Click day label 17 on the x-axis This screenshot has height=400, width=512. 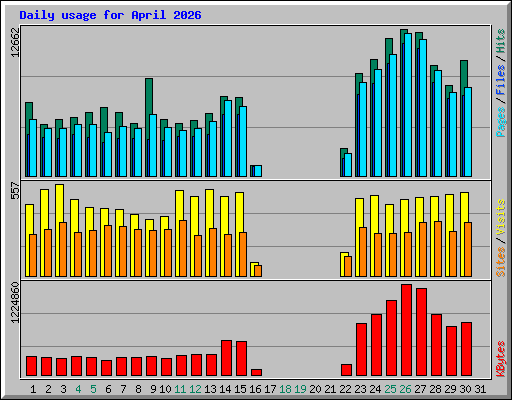pos(270,389)
